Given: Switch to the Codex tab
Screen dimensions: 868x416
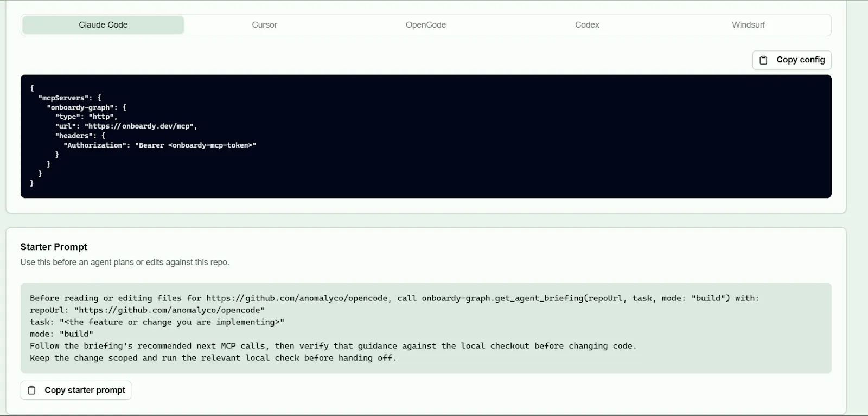Looking at the screenshot, I should pos(587,25).
